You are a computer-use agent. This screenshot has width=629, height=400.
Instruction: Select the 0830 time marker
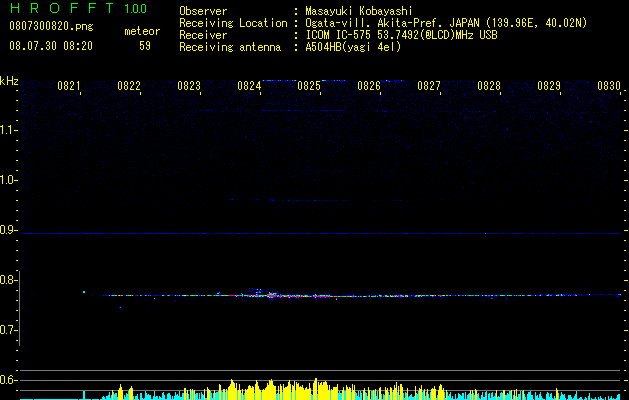coord(609,86)
